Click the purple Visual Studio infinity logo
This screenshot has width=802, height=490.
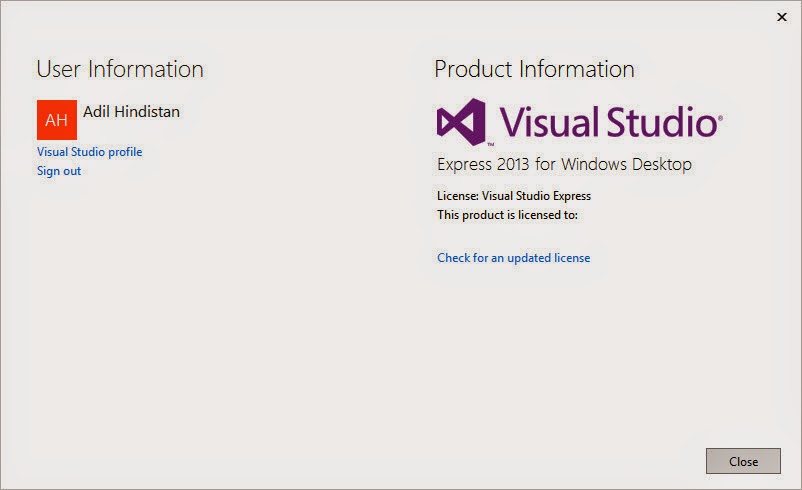[461, 122]
